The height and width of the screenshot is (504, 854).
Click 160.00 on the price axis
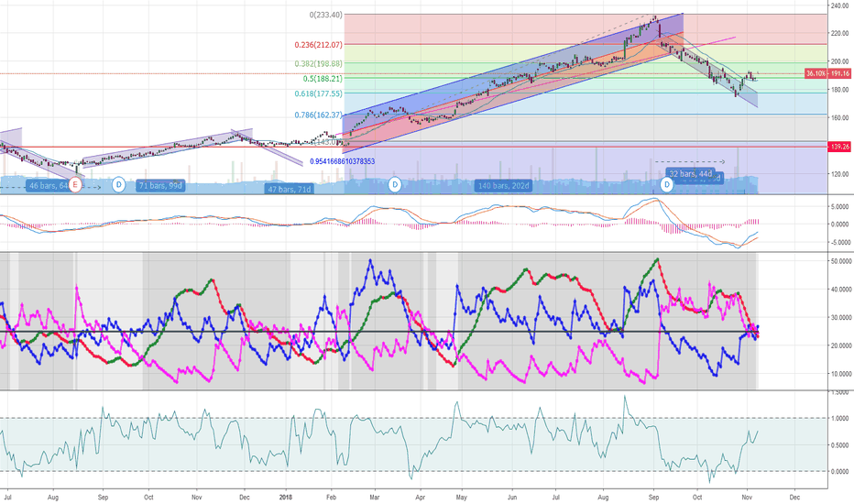(839, 117)
